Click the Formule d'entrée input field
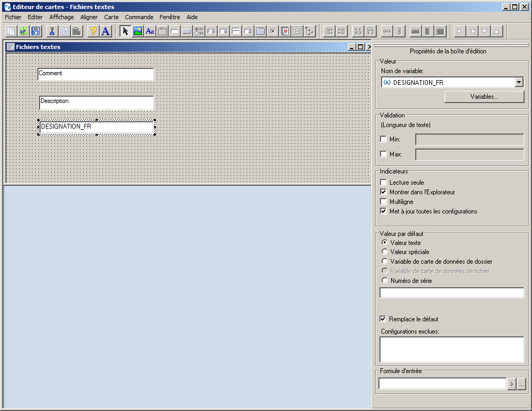The height and width of the screenshot is (411, 532). [442, 383]
